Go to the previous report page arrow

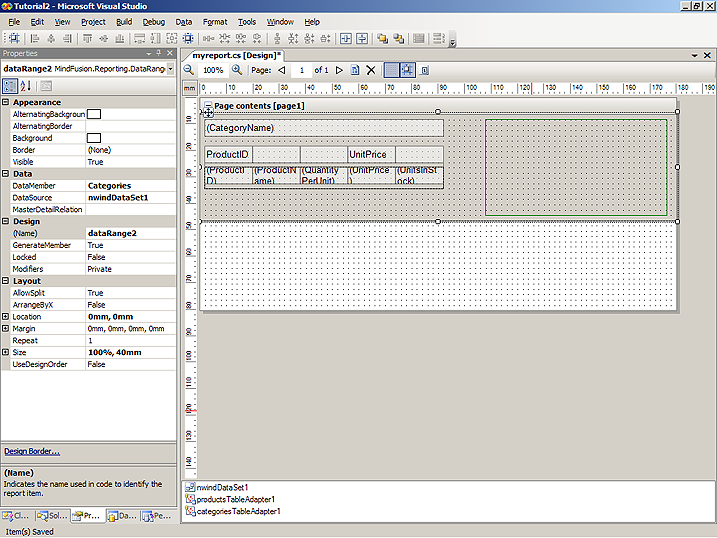click(x=282, y=70)
